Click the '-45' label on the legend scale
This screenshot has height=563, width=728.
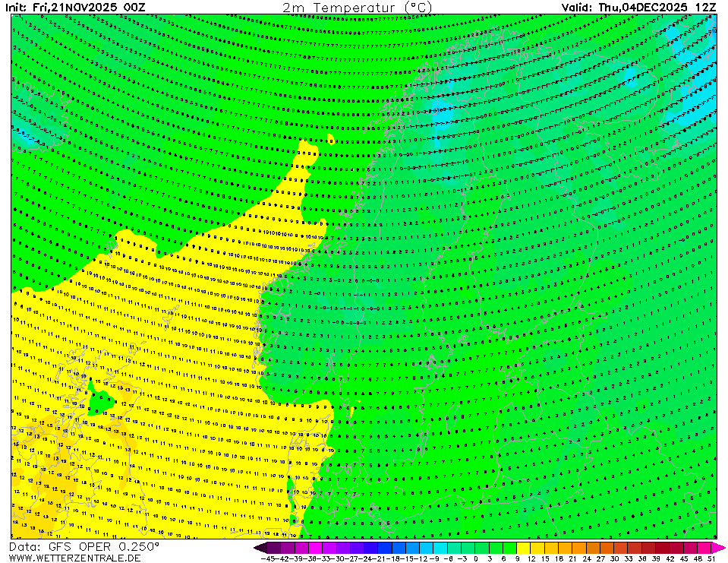click(267, 558)
